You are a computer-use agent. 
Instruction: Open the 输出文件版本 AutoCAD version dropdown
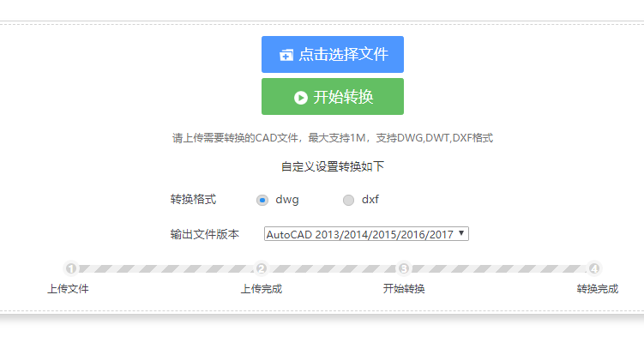[x=366, y=234]
